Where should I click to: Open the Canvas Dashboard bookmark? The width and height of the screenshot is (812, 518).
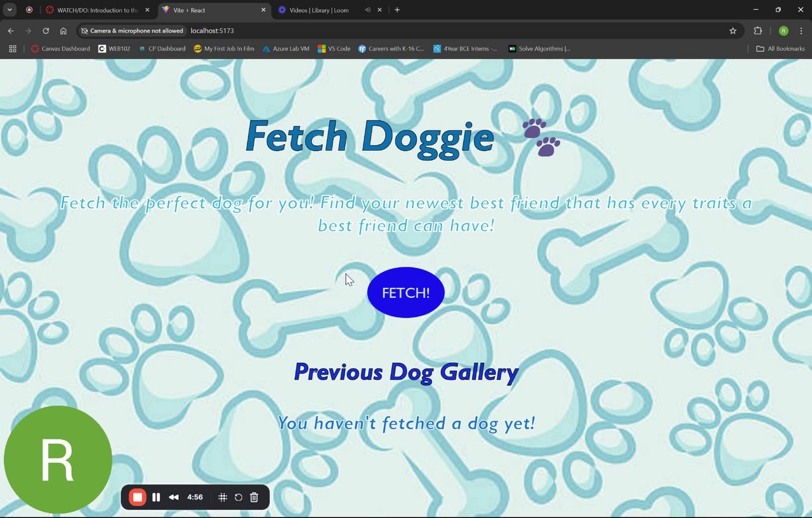coord(60,49)
